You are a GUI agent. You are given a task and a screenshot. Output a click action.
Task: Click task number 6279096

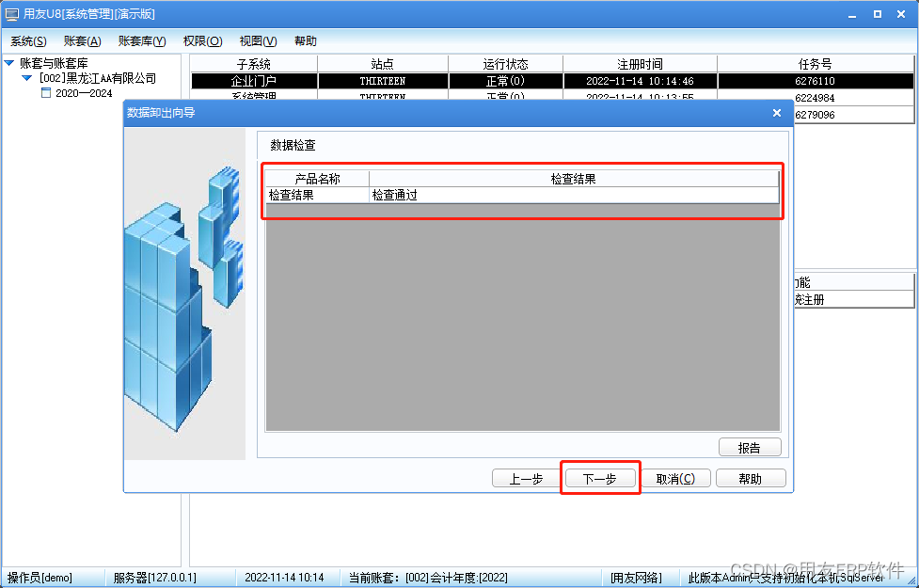coord(816,115)
